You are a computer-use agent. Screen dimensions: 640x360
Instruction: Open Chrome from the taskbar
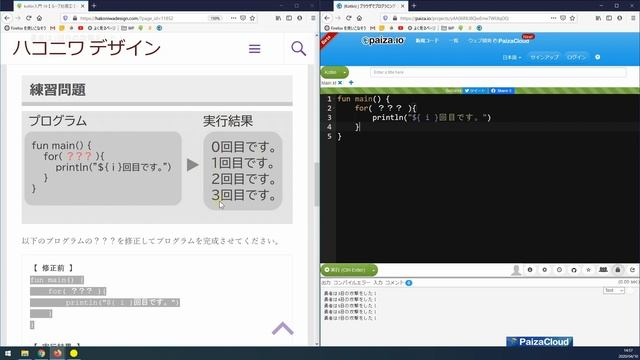[41, 353]
